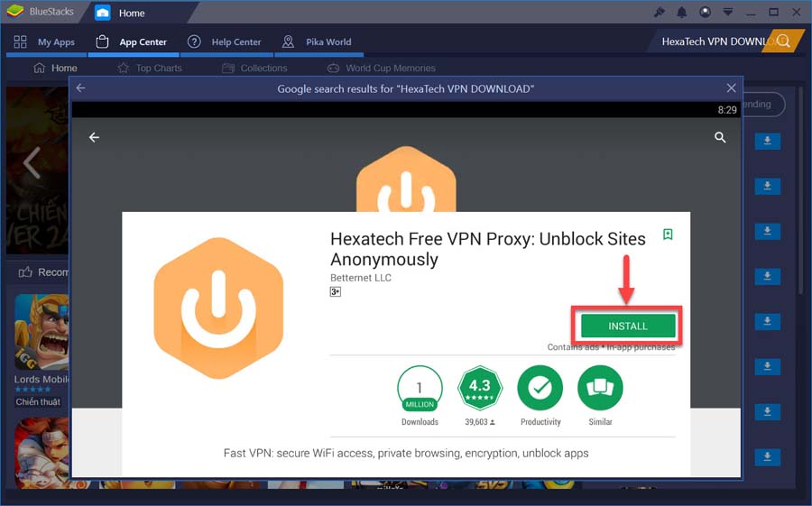The height and width of the screenshot is (506, 812).
Task: Click the large Hexatech app icon
Action: click(x=218, y=308)
